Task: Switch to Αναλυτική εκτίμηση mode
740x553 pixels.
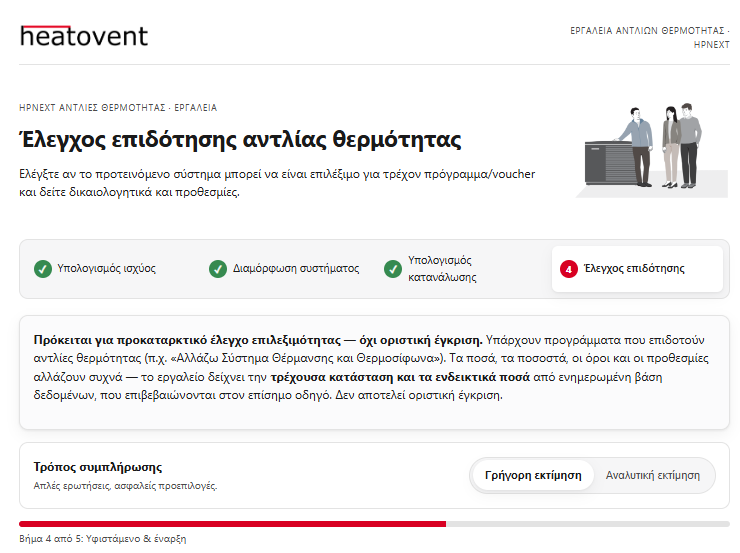Action: click(653, 475)
